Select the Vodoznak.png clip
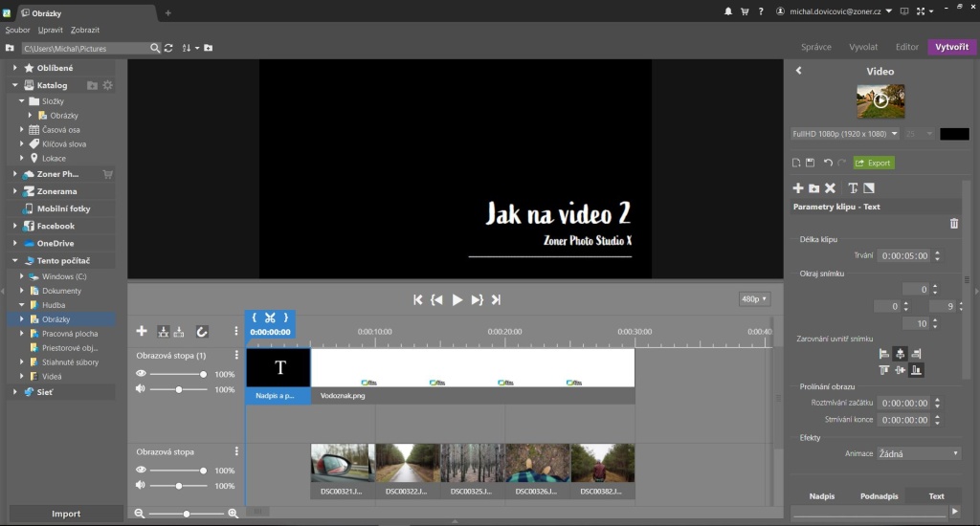 pyautogui.click(x=473, y=376)
